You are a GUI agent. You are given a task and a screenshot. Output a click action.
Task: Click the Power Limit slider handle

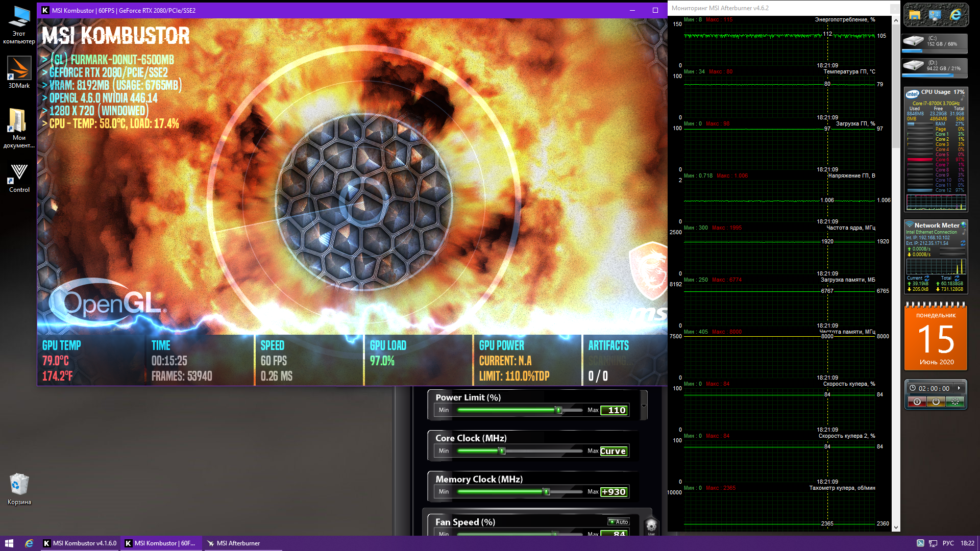pos(558,410)
